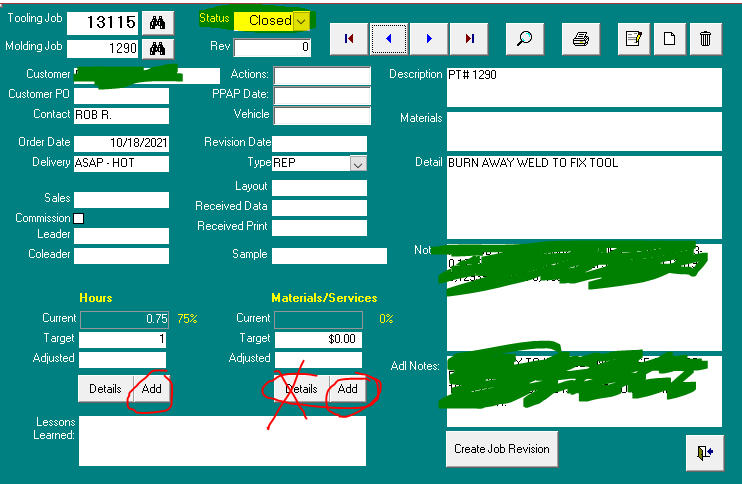Open search with magnifying glass icon
Screen dimensions: 742x484
click(x=524, y=39)
